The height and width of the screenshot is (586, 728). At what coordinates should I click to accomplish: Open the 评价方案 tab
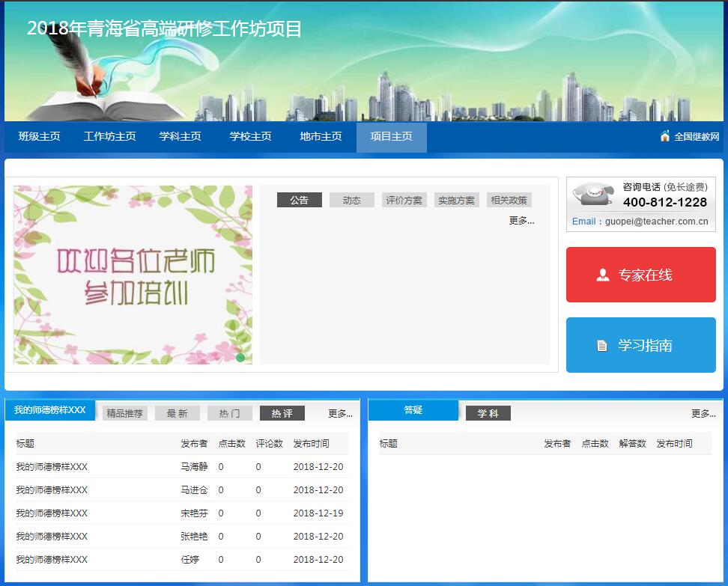click(404, 200)
